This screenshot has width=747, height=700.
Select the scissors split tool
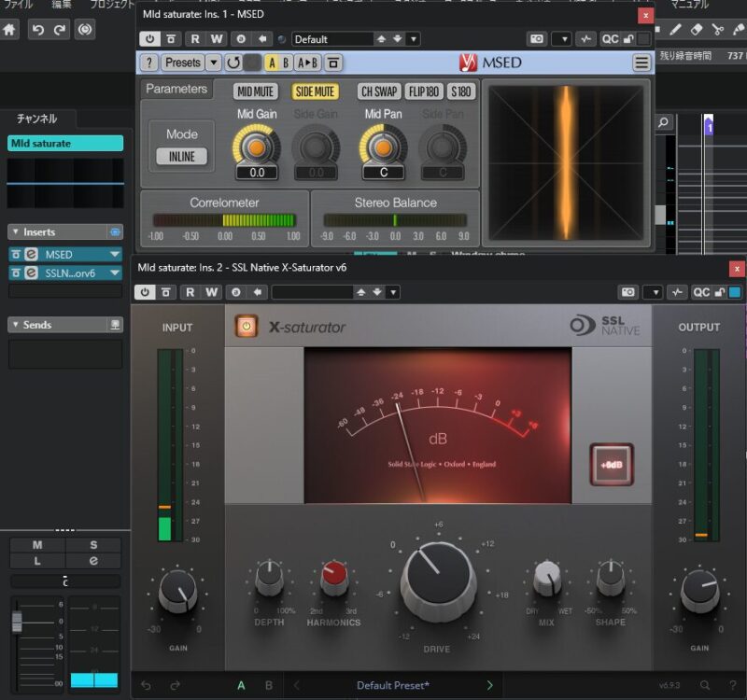(717, 30)
